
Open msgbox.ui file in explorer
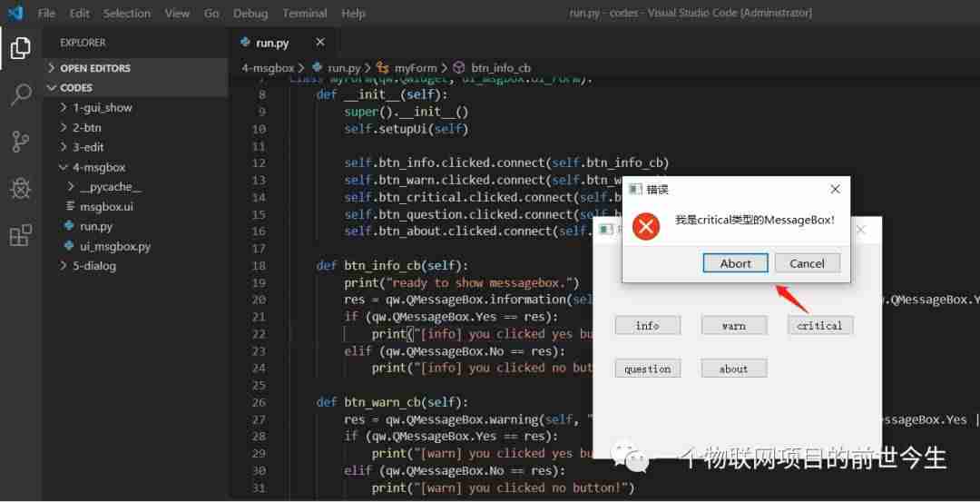click(135, 206)
